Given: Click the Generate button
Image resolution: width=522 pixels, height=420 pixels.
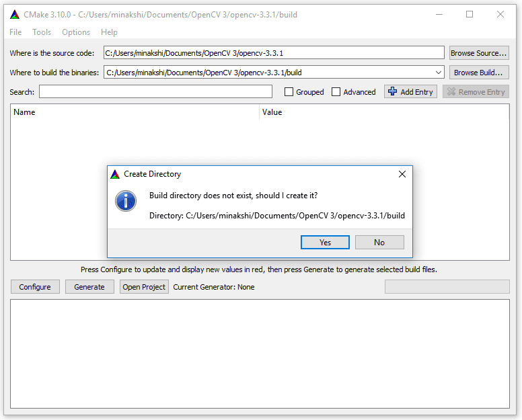Looking at the screenshot, I should point(89,287).
